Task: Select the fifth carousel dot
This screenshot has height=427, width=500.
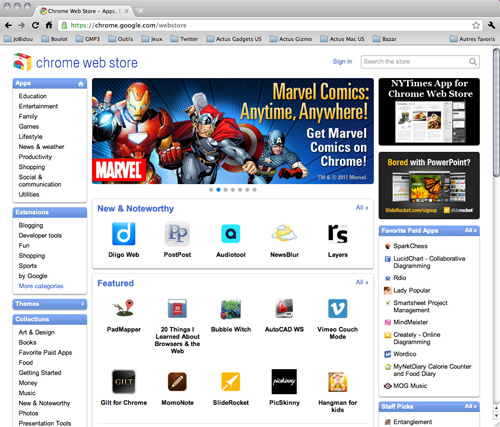Action: 240,190
